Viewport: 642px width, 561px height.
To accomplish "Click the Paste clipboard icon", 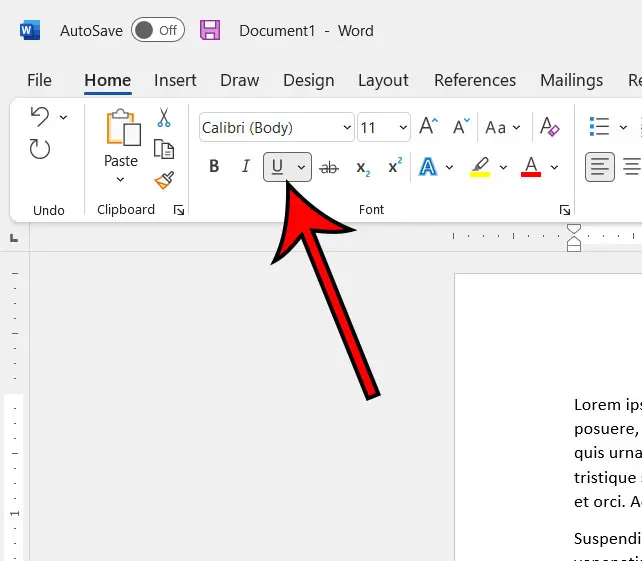I will [124, 128].
